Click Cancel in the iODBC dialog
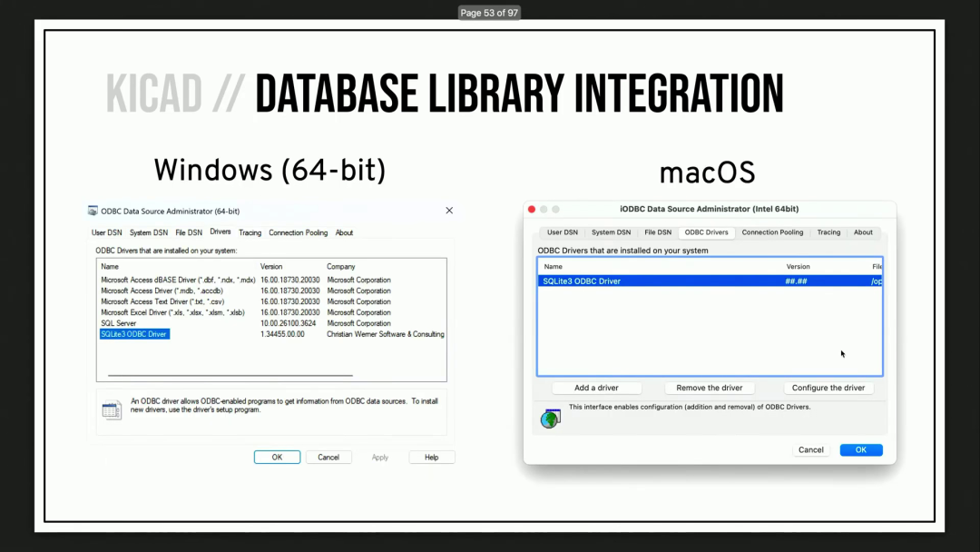This screenshot has height=552, width=980. pos(810,450)
